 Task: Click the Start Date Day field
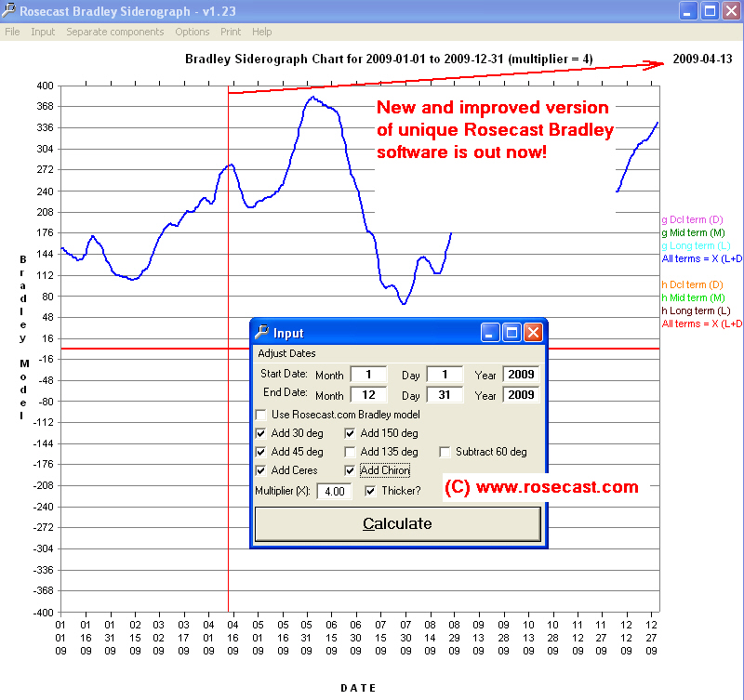tap(445, 375)
